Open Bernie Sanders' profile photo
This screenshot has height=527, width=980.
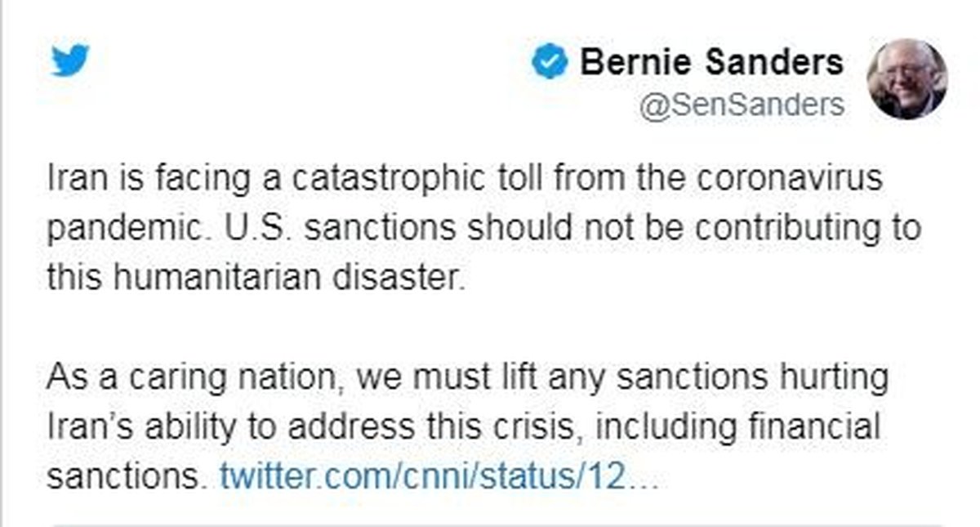pos(906,79)
